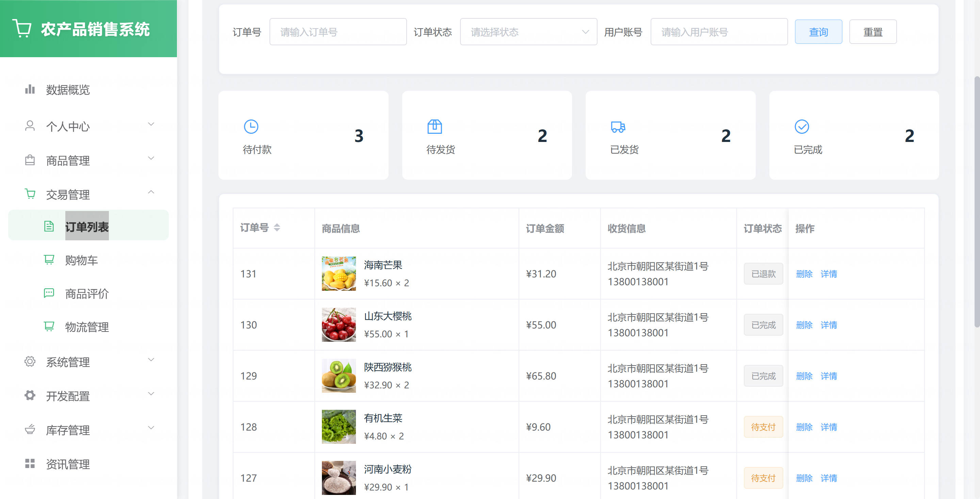The width and height of the screenshot is (980, 499).
Task: Expand the 个人中心 submenu chevron
Action: point(151,125)
